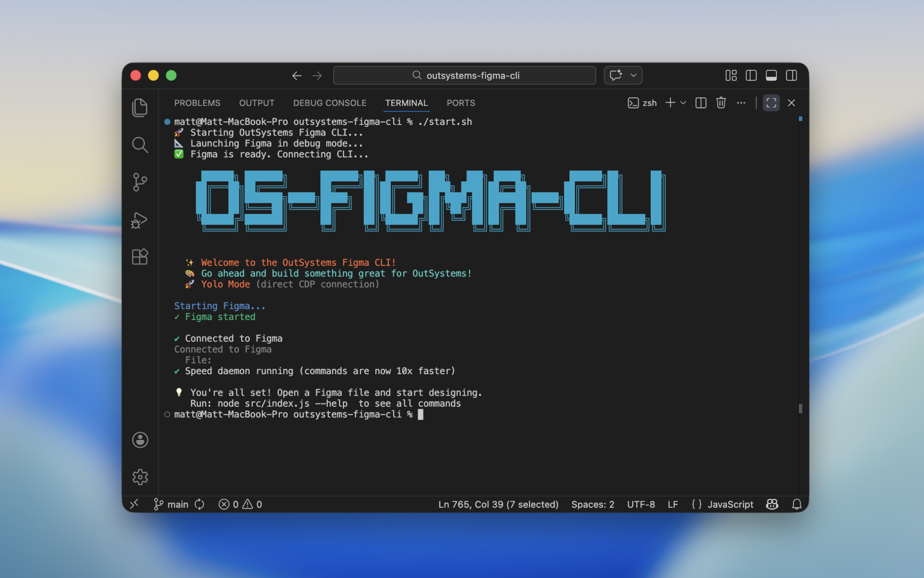This screenshot has height=578, width=924.
Task: Open Source Control from the activity bar
Action: [140, 182]
